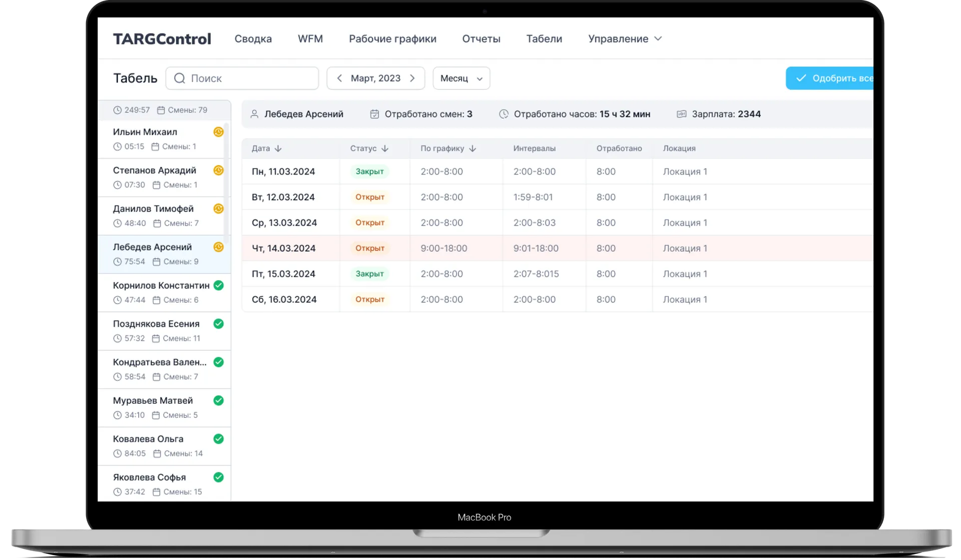Viewport: 961px width, 560px height.
Task: Click the sort arrow in Статус column
Action: (385, 149)
